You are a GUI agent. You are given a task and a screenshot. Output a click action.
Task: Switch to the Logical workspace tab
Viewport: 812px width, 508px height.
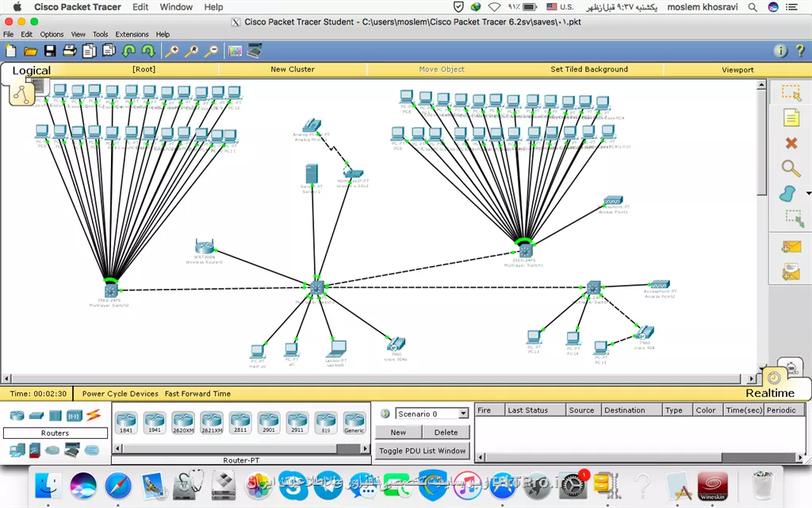tap(31, 71)
